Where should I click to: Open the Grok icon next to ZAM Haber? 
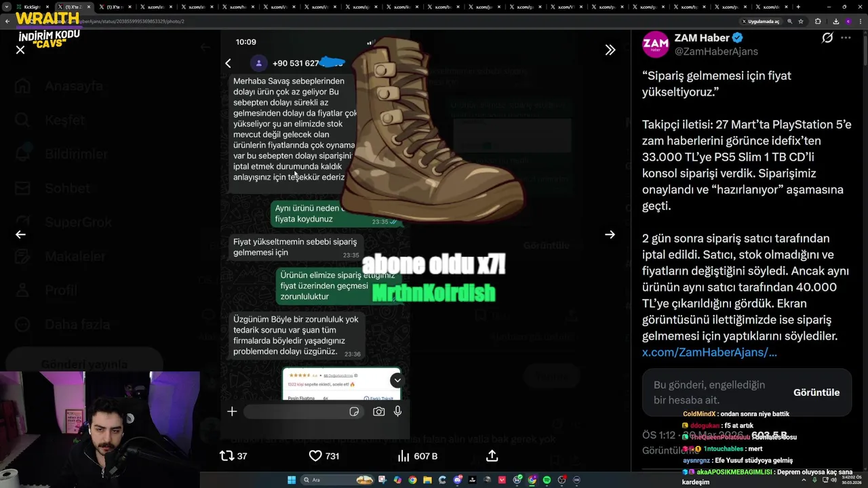827,38
